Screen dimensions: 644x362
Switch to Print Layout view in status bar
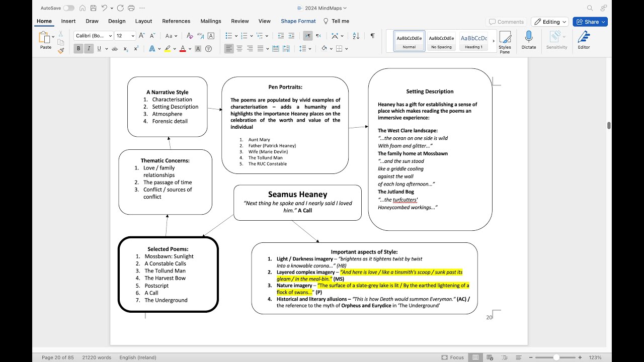coord(475,357)
